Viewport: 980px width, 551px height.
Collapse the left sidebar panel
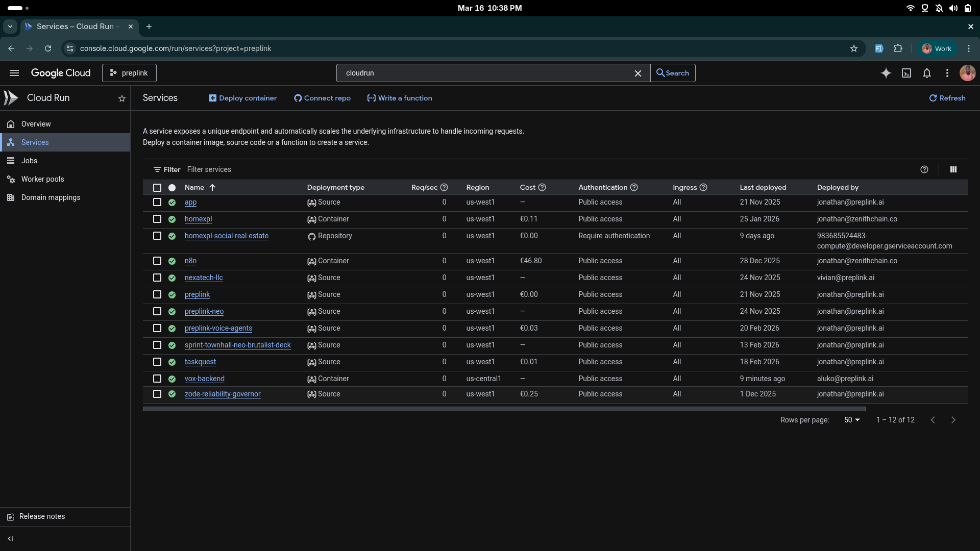pyautogui.click(x=10, y=538)
